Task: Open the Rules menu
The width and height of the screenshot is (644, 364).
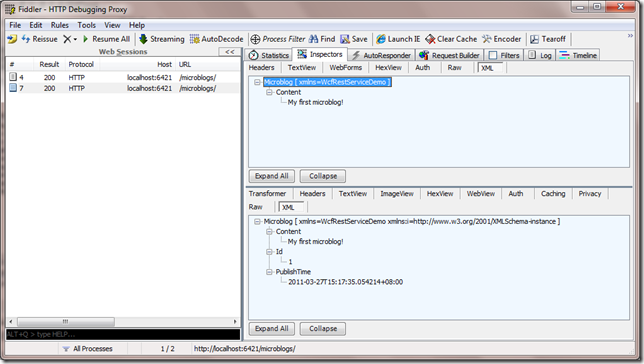Action: 60,25
